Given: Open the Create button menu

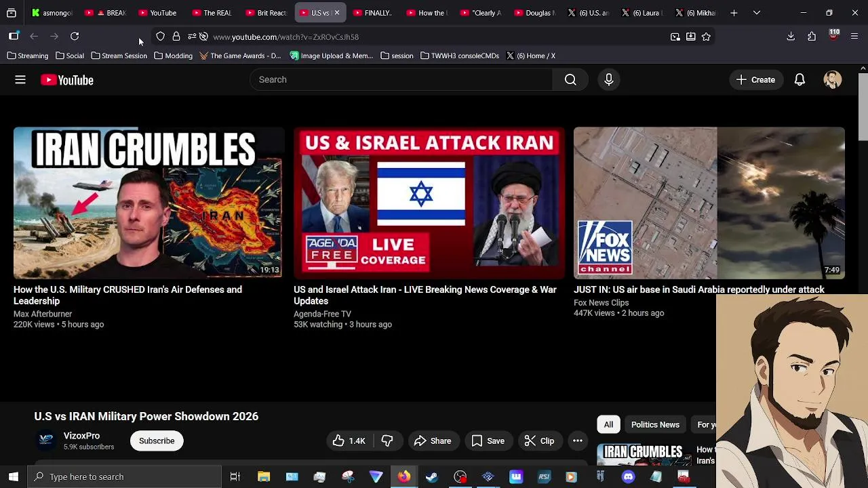Looking at the screenshot, I should click(756, 80).
